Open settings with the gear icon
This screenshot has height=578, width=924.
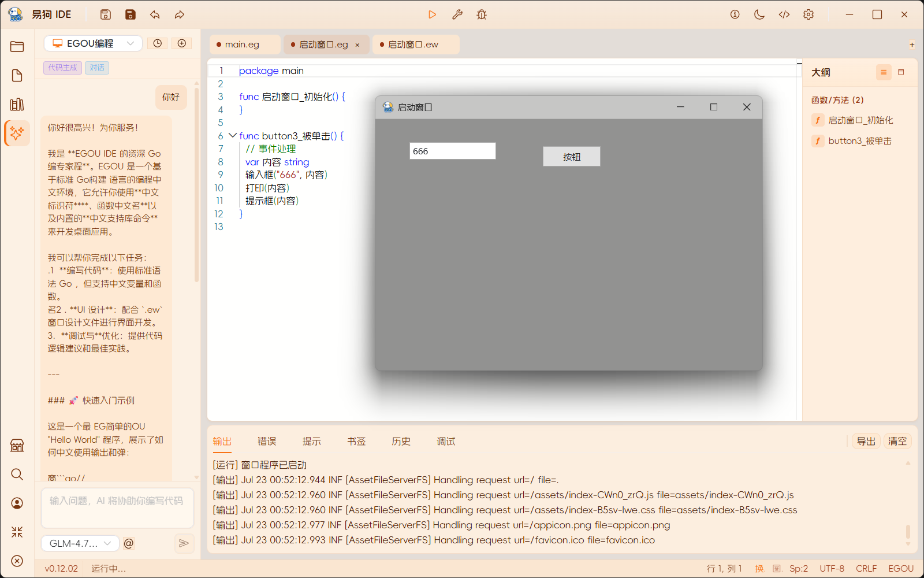pos(808,14)
